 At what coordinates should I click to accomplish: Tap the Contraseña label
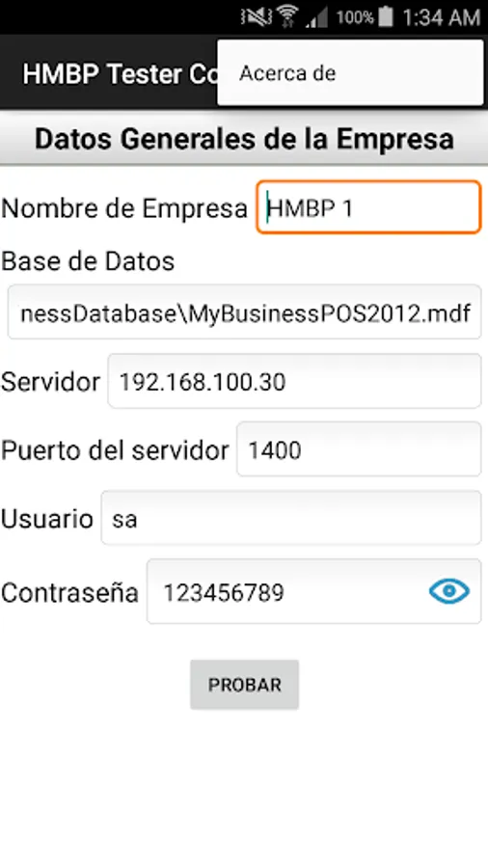[x=69, y=592]
